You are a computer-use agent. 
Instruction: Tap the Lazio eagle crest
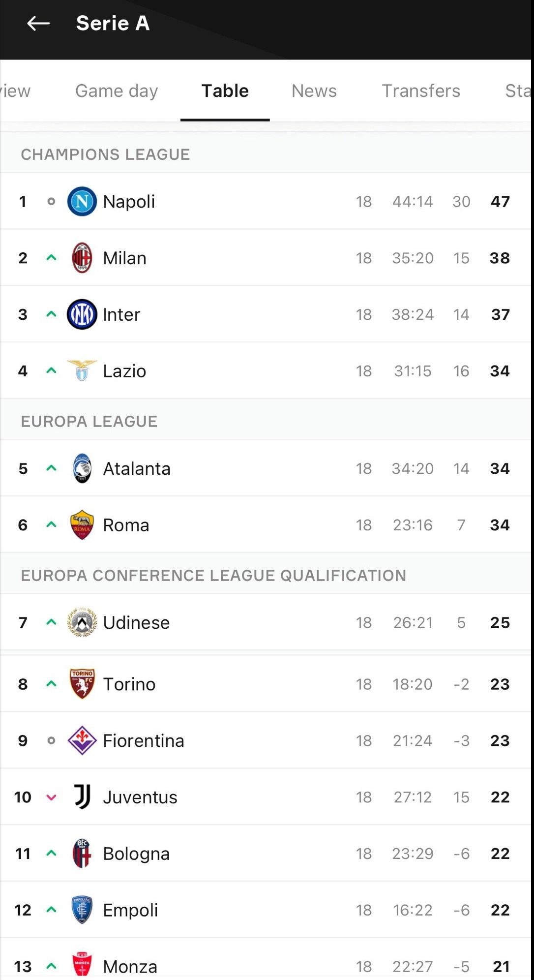click(x=82, y=371)
